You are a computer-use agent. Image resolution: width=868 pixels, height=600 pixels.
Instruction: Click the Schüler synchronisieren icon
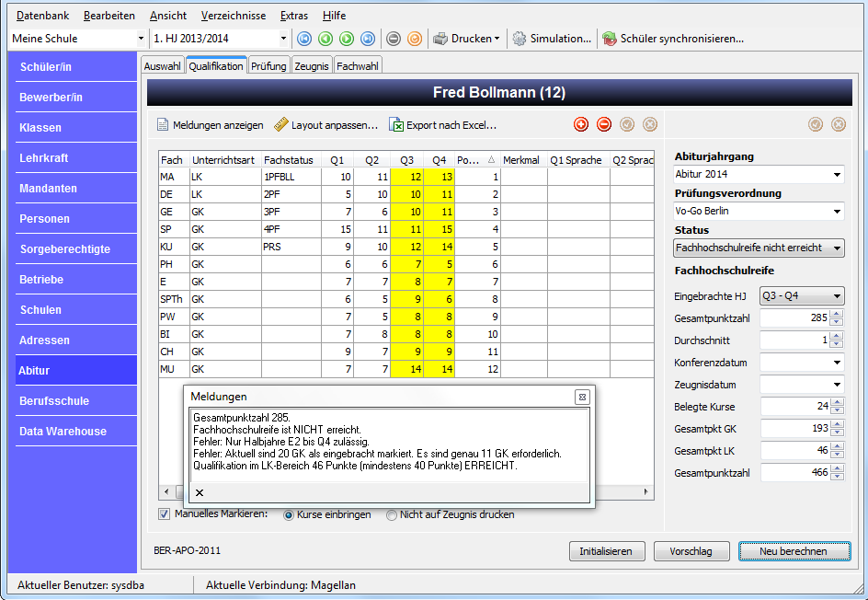[x=610, y=39]
